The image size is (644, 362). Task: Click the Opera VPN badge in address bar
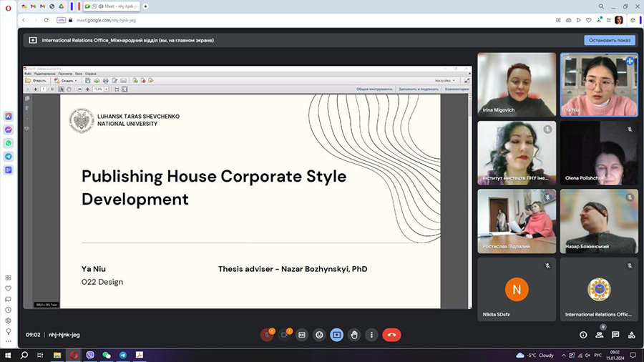[x=62, y=20]
